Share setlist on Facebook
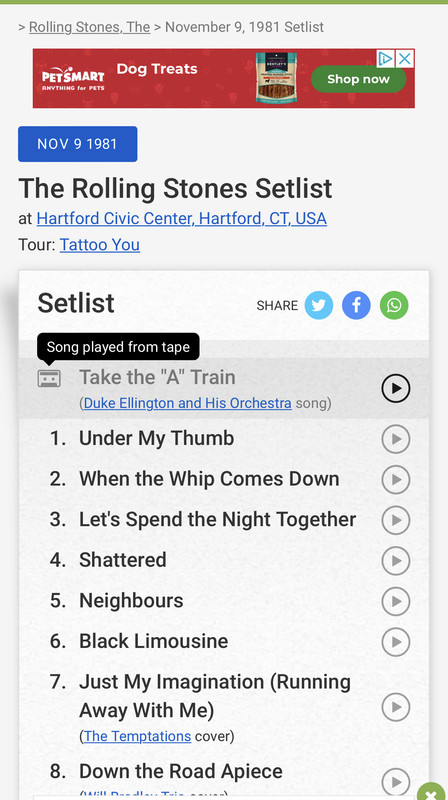This screenshot has height=800, width=448. point(356,305)
